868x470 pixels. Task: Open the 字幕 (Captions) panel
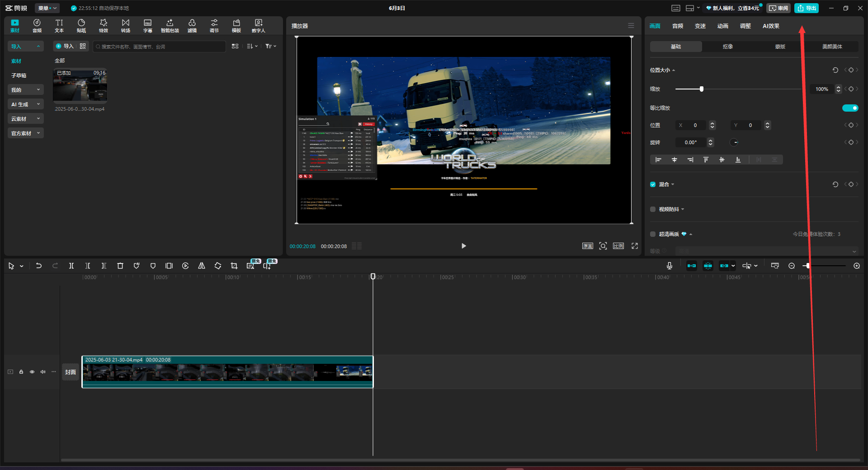(148, 26)
